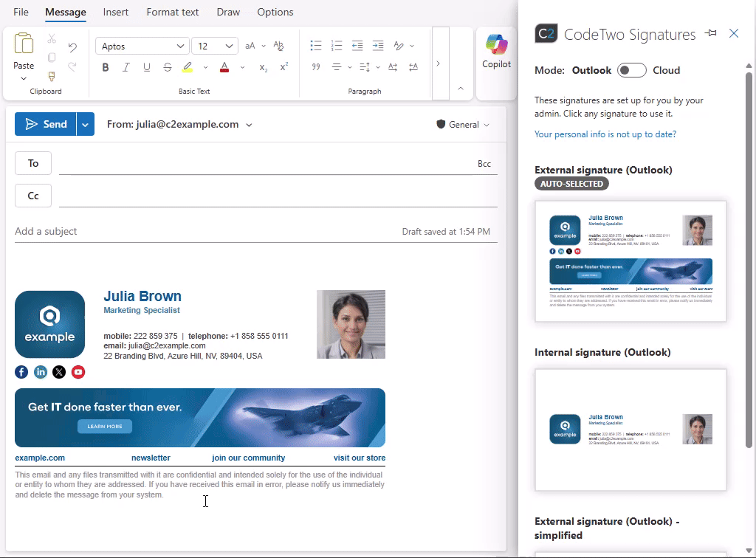Toggle Underline formatting
Viewport: 756px width, 558px height.
[147, 67]
